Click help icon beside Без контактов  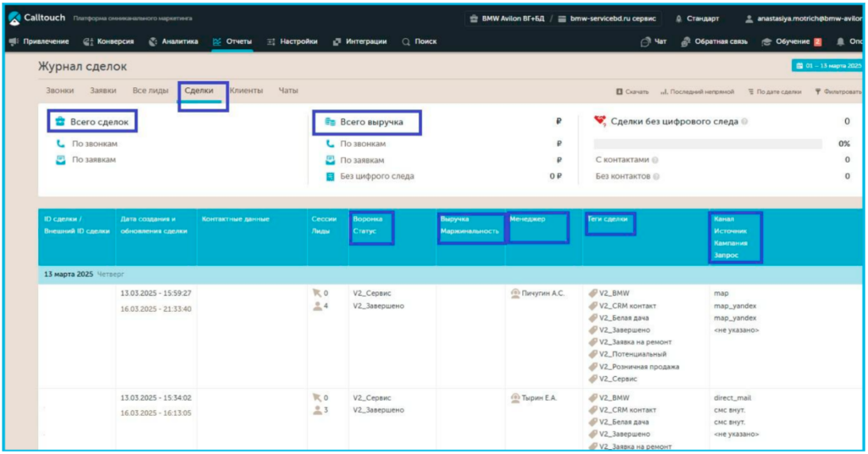[x=655, y=176]
